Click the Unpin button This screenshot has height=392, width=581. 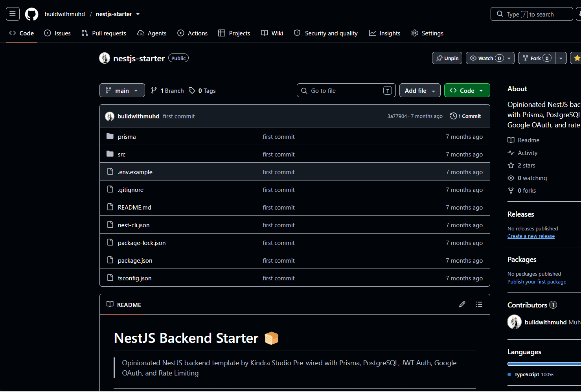[447, 58]
